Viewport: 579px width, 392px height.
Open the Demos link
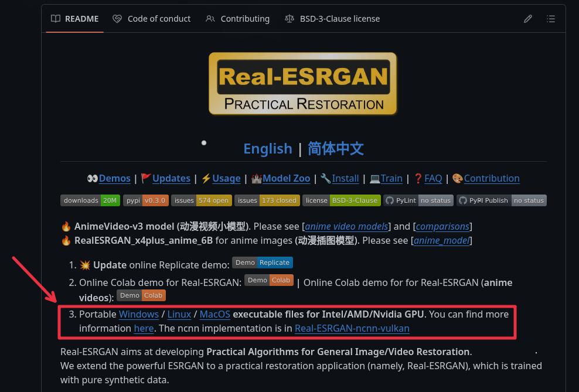114,179
